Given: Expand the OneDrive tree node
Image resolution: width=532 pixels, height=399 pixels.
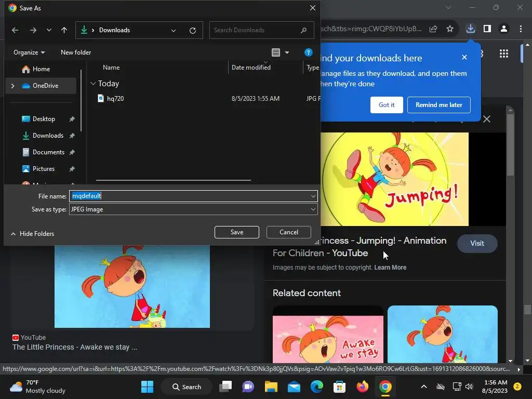Looking at the screenshot, I should (x=12, y=86).
